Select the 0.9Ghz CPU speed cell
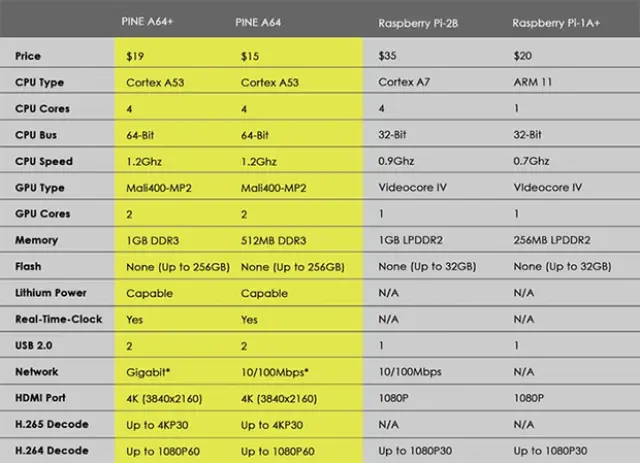The image size is (640, 463). [399, 161]
